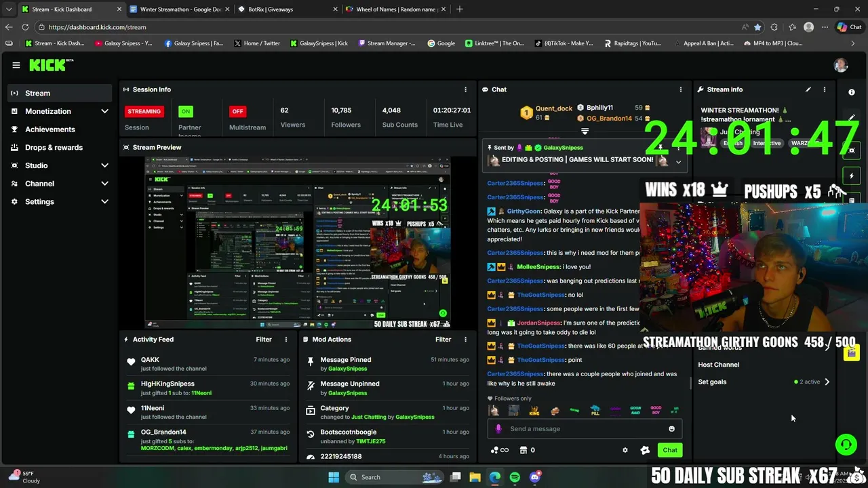The image size is (868, 488).
Task: Click QAKK follow entry in Activity Feed
Action: [208, 364]
